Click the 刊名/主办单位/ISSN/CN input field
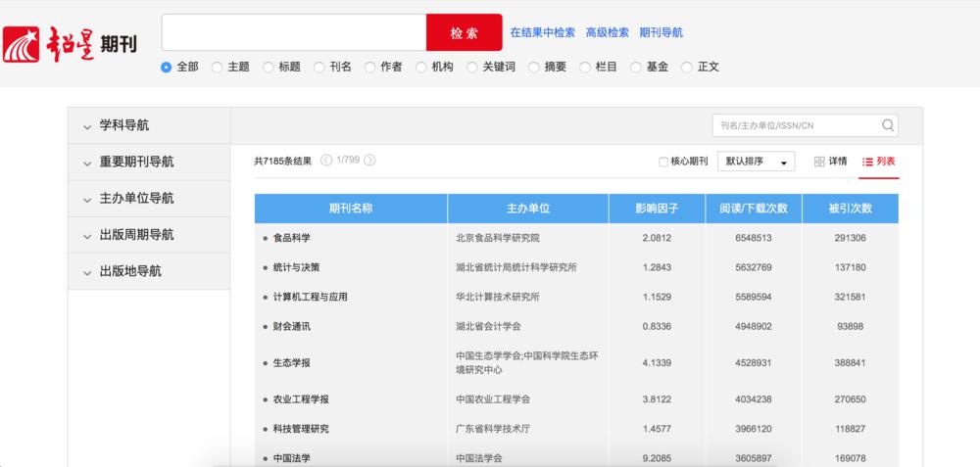 [796, 125]
